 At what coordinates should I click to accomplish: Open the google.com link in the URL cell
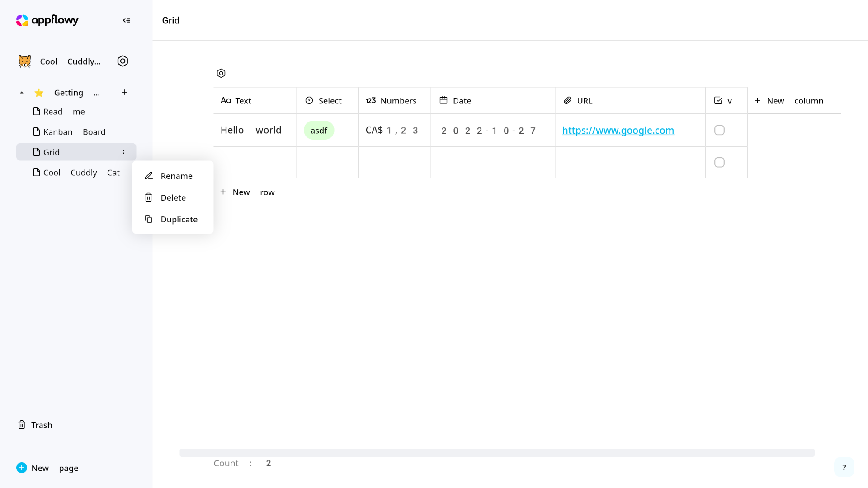point(618,130)
